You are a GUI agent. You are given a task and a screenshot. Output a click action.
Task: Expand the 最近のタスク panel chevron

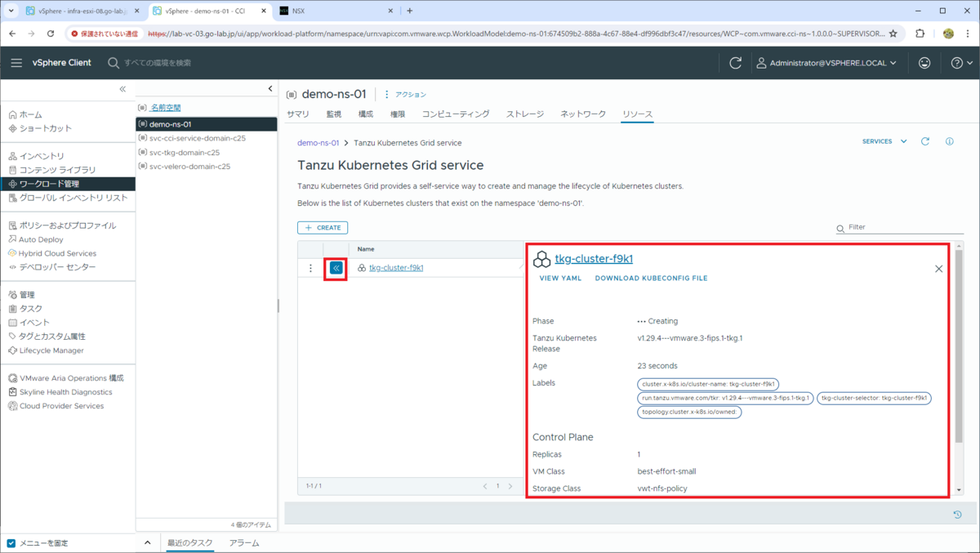147,542
